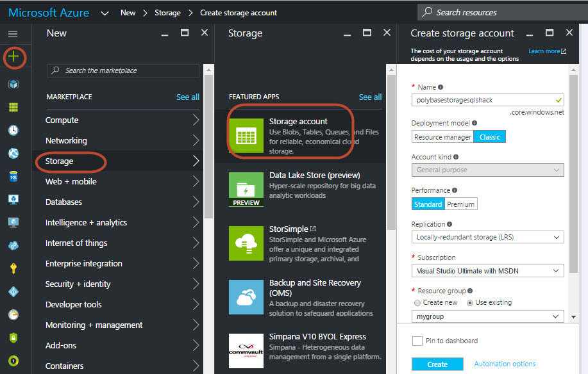
Task: Open the hamburger menu in sidebar
Action: [x=13, y=34]
